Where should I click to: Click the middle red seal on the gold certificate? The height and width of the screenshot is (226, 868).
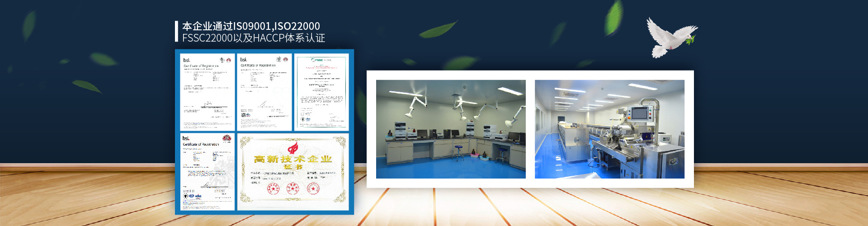tap(292, 188)
